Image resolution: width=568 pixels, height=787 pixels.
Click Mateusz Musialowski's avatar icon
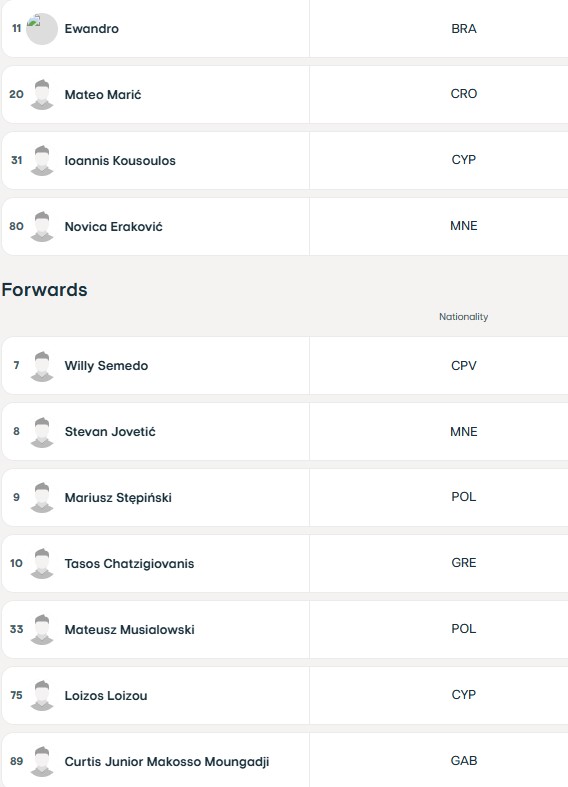pyautogui.click(x=42, y=629)
